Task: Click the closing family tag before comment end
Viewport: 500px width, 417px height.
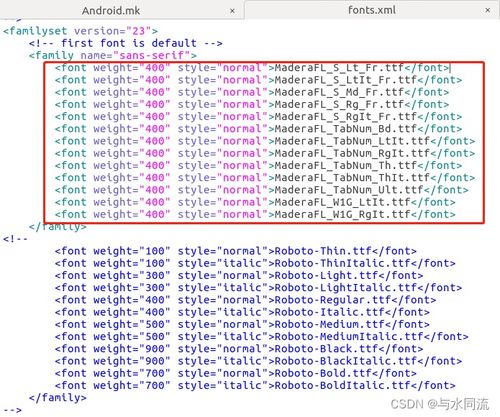Action: 57,398
